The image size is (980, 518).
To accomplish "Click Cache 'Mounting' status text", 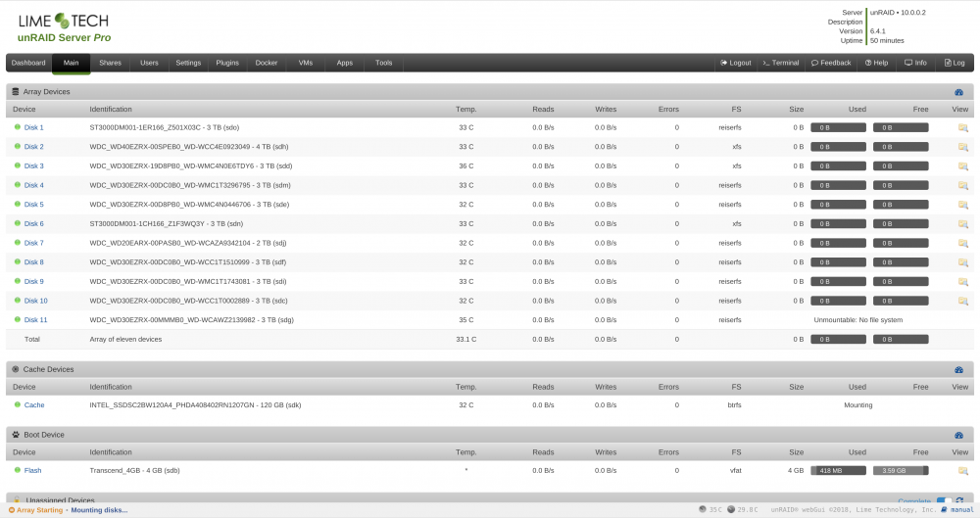I will pyautogui.click(x=858, y=405).
